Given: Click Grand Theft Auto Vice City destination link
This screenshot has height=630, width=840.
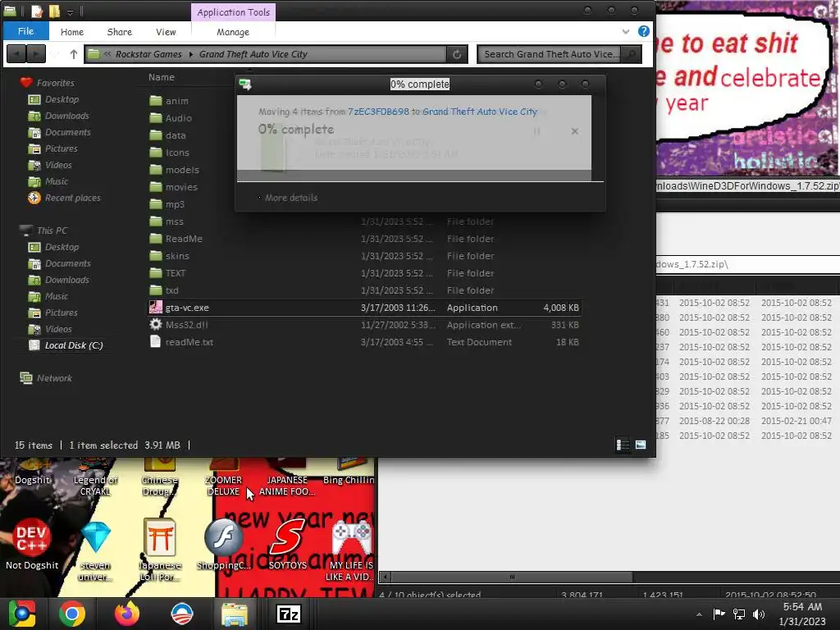Looking at the screenshot, I should pyautogui.click(x=479, y=112).
